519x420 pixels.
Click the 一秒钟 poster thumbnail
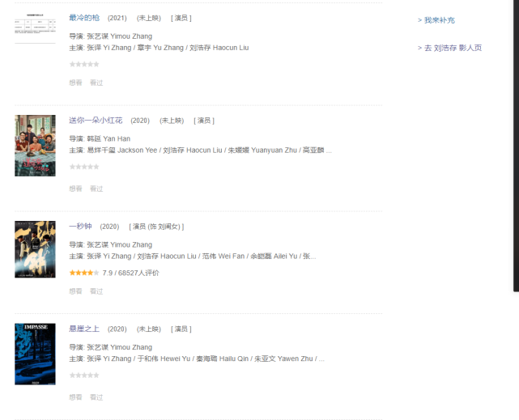coord(35,249)
